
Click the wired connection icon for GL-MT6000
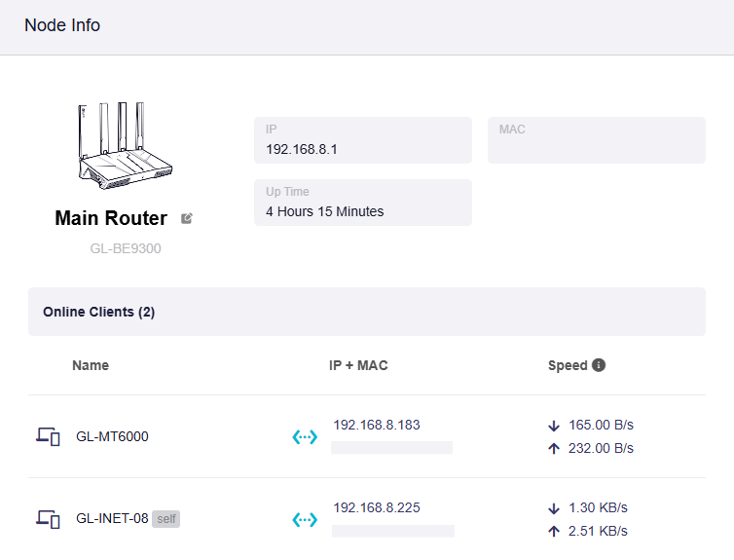click(305, 437)
